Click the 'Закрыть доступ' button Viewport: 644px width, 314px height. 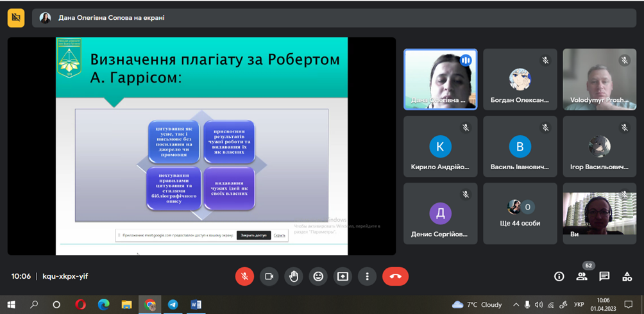pyautogui.click(x=253, y=235)
